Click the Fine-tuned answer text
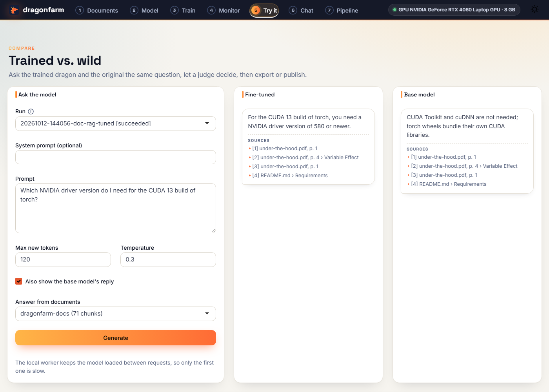Screen dimensions: 549x392 coord(305,122)
